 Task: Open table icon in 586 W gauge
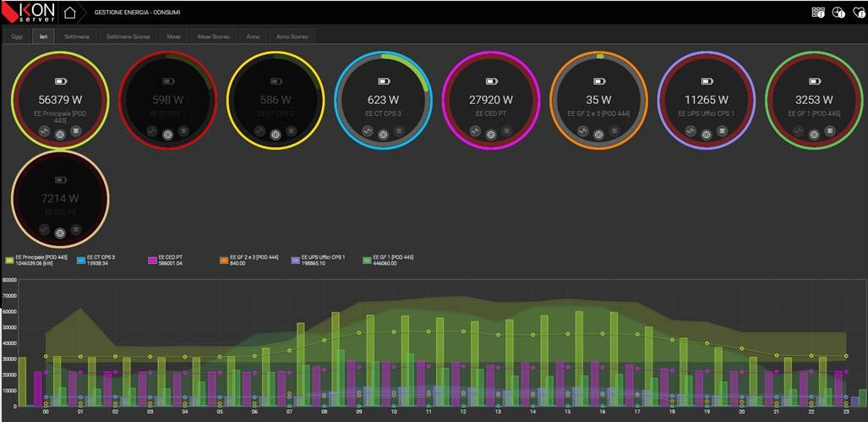292,131
